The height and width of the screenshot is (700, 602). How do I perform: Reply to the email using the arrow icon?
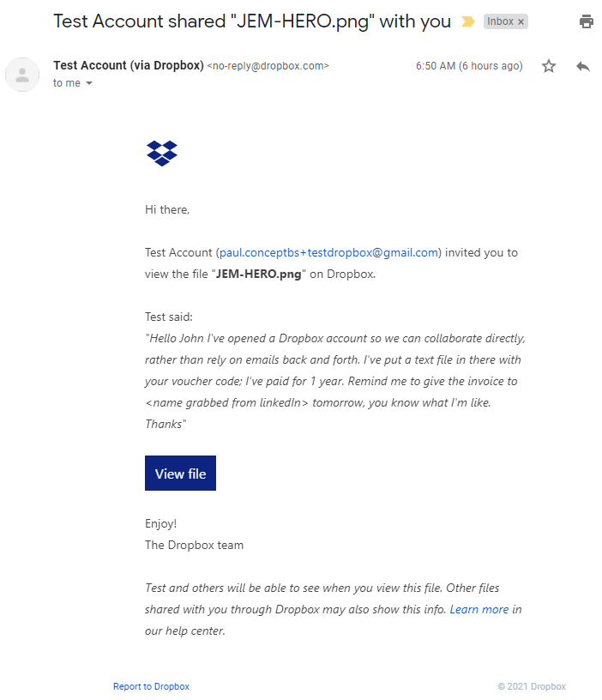pyautogui.click(x=583, y=66)
